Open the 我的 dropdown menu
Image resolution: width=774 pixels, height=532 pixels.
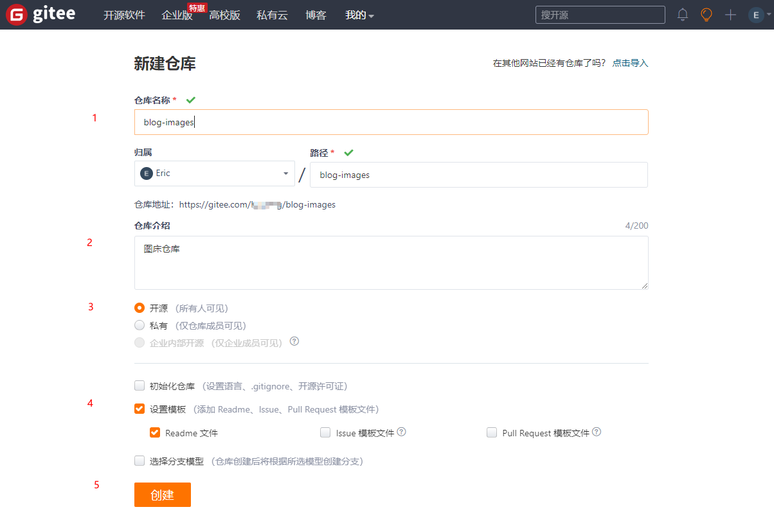(359, 15)
